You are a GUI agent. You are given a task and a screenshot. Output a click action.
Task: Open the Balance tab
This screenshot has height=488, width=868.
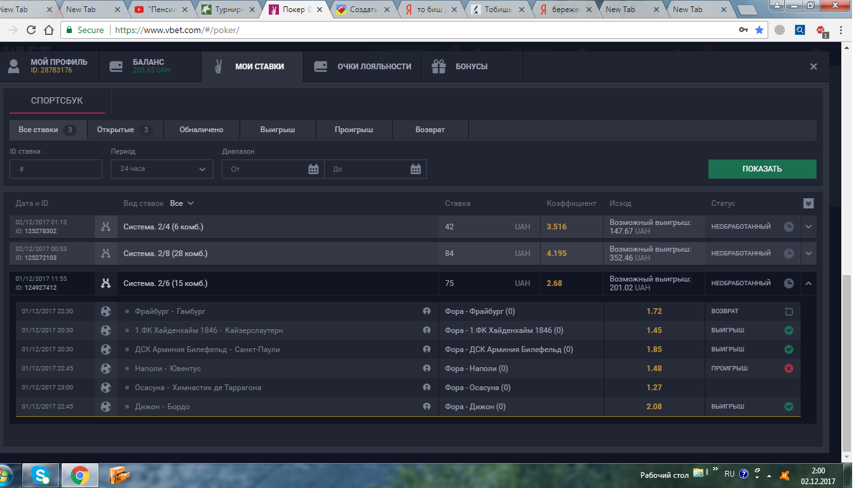tap(149, 66)
